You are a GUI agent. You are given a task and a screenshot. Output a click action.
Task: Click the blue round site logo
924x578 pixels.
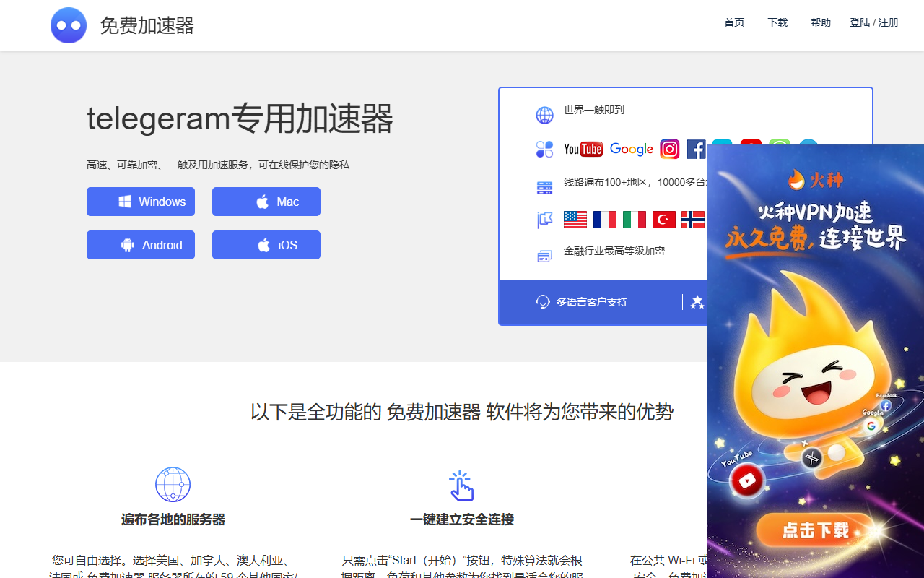[69, 25]
